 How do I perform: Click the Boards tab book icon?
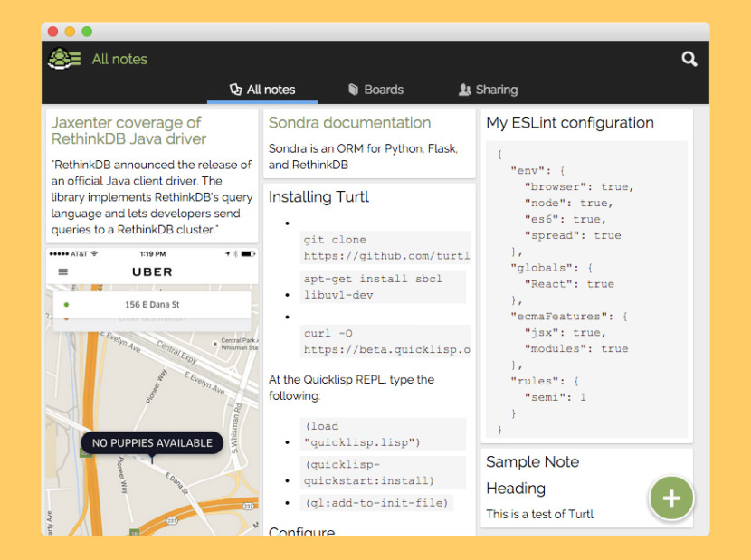[x=353, y=90]
